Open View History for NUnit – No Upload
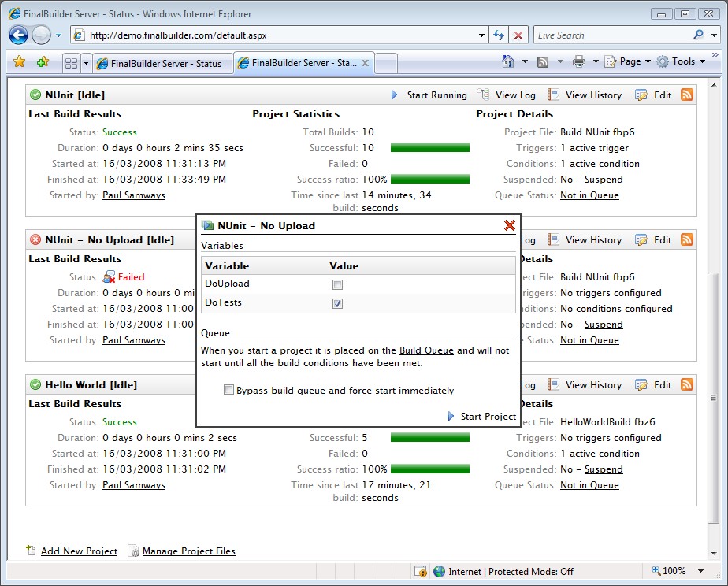The image size is (728, 586). [x=585, y=240]
